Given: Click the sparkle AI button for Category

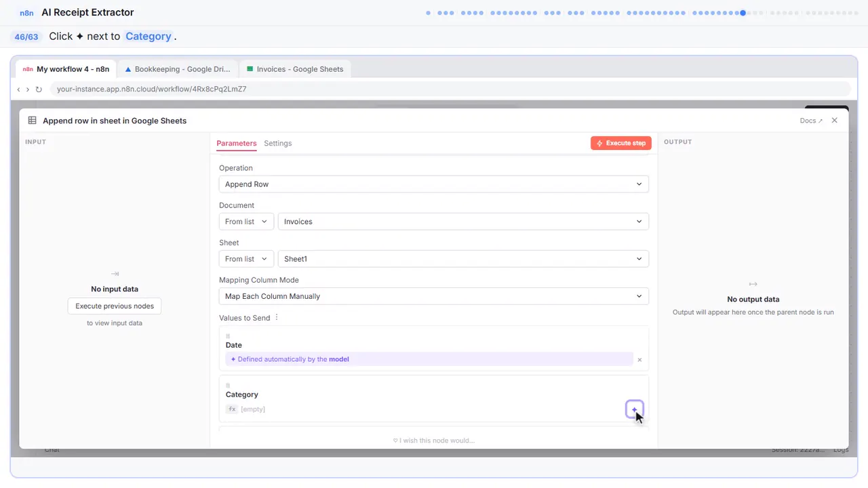Looking at the screenshot, I should point(634,409).
